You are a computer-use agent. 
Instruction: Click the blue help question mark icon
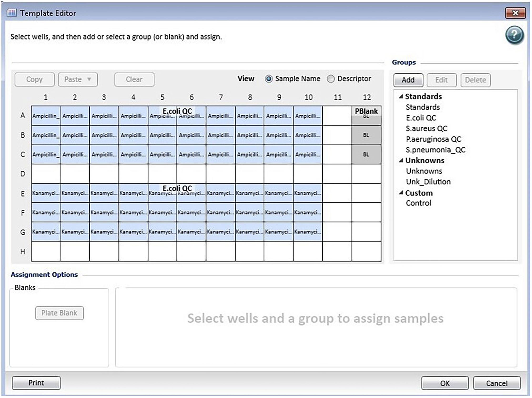(514, 35)
